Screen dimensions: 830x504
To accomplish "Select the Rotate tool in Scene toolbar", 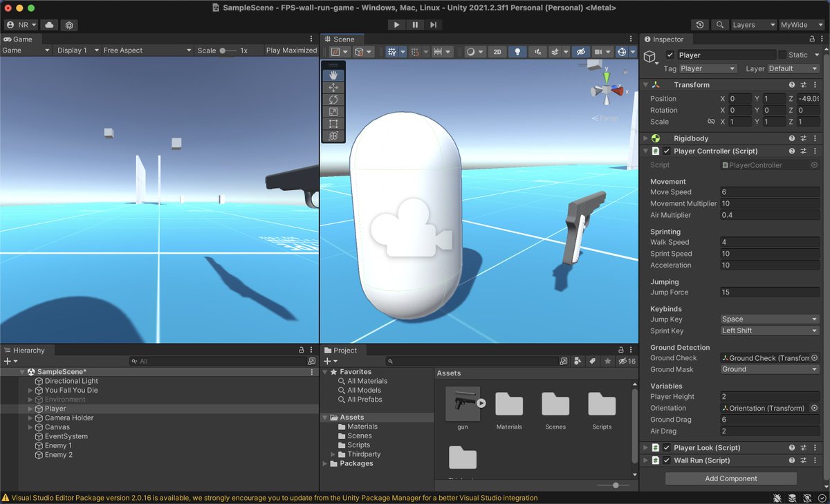I will [333, 100].
